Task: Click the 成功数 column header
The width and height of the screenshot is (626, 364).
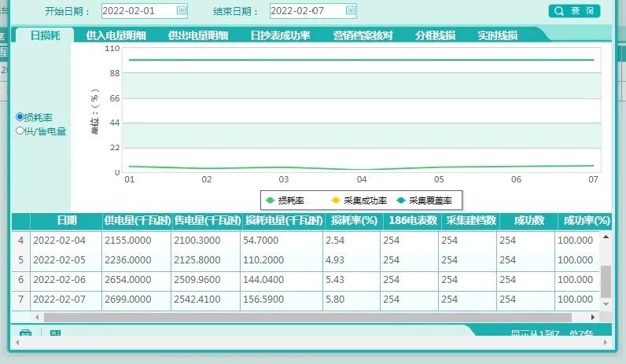Action: (x=528, y=221)
